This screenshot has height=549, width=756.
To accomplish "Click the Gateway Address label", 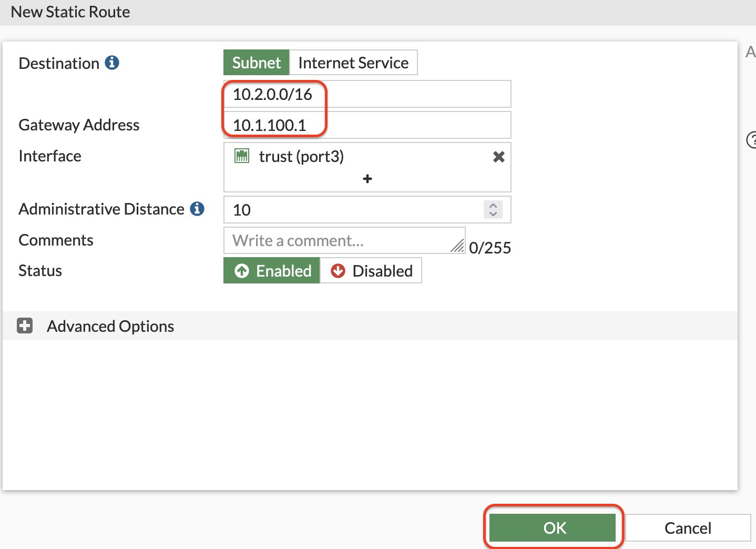I will (79, 125).
